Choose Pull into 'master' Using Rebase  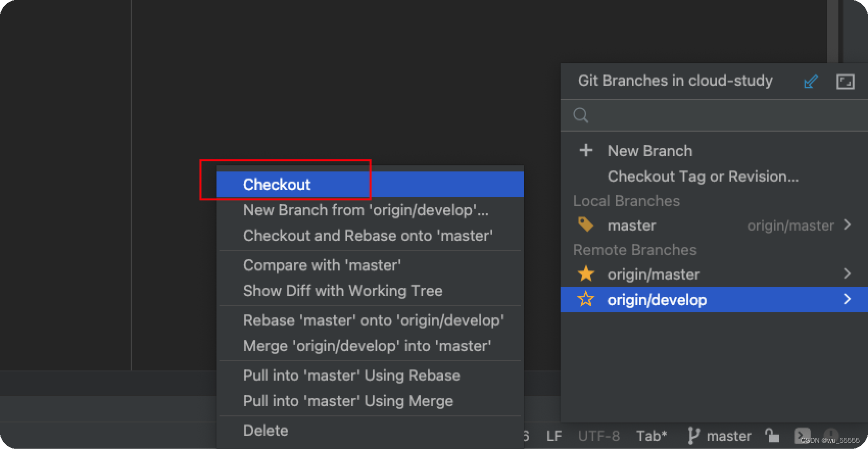pos(351,375)
